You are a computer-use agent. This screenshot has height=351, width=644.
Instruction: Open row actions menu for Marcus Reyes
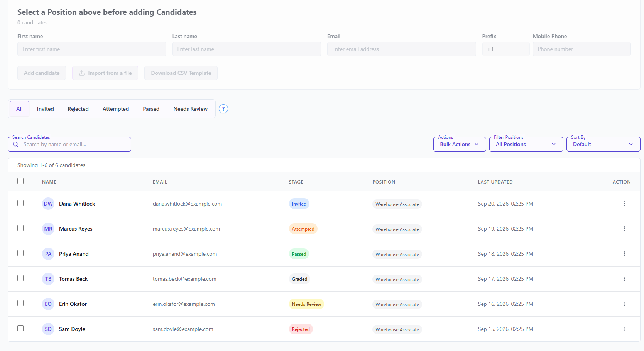point(625,229)
